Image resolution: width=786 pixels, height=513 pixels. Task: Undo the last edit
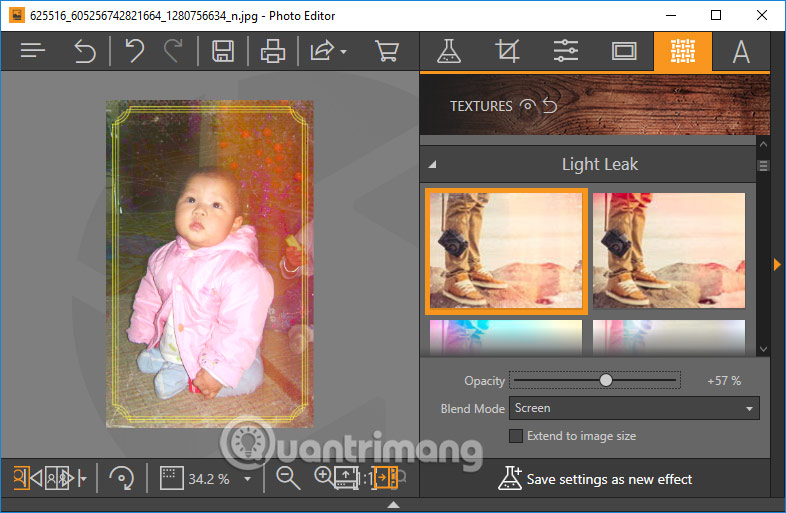click(x=134, y=51)
